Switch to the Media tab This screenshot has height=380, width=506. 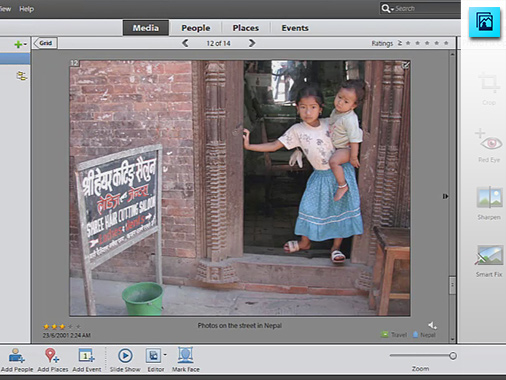(146, 28)
